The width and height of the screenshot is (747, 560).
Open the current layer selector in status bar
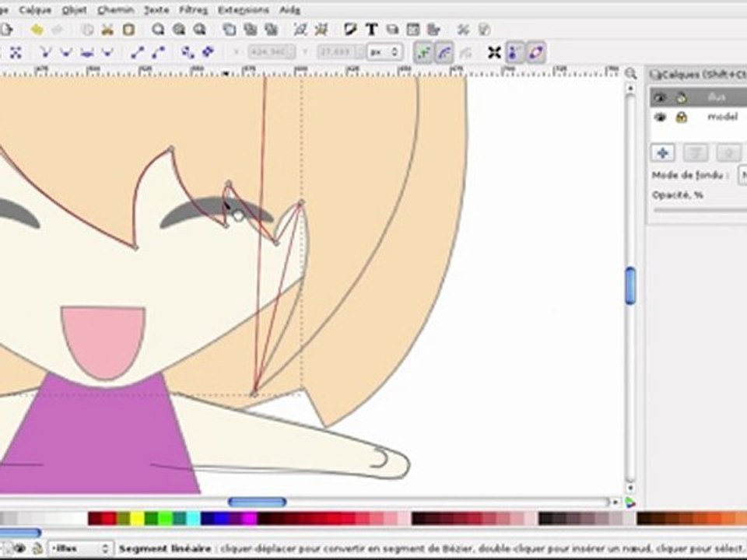[80, 548]
